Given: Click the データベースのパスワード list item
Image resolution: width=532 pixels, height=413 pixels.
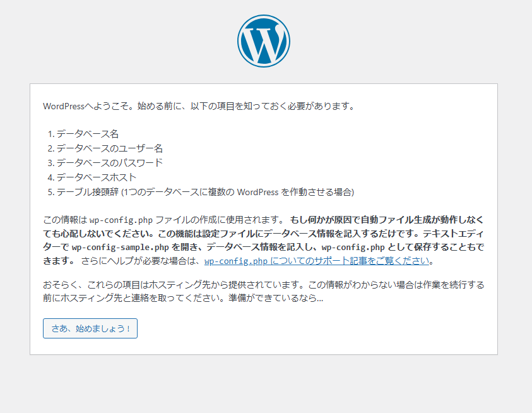Looking at the screenshot, I should click(110, 163).
